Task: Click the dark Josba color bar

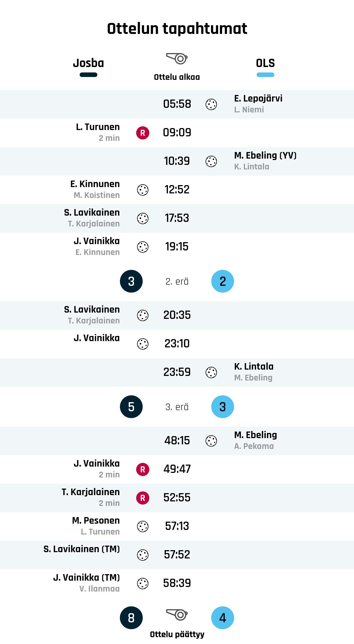Action: [88, 75]
